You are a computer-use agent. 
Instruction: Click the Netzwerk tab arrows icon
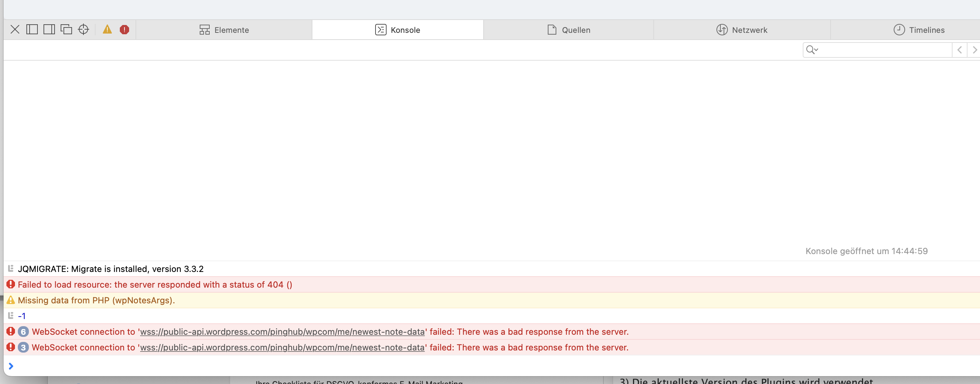(722, 30)
